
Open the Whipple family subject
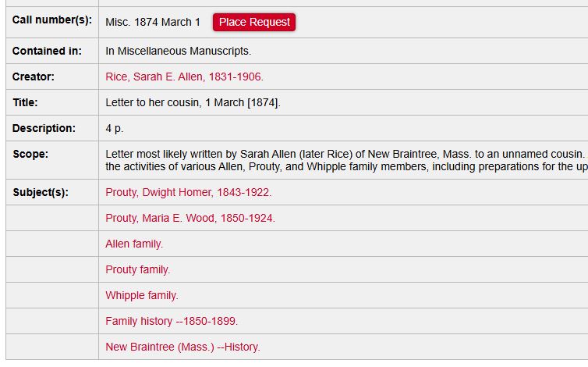(x=141, y=295)
